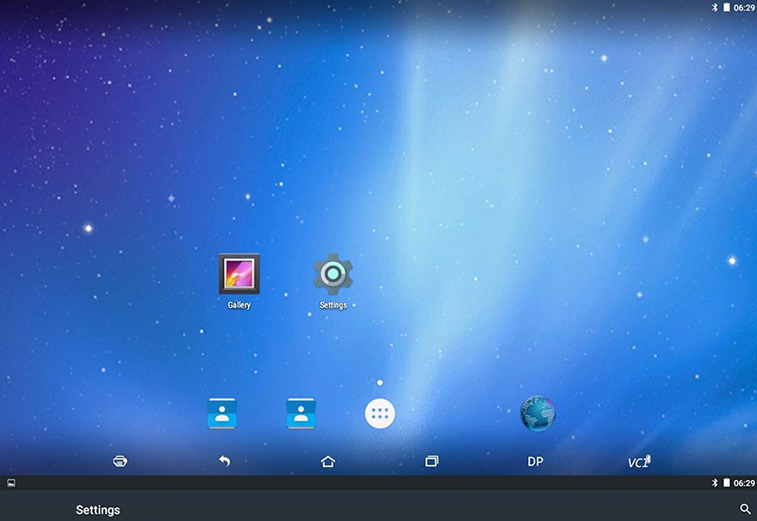Image resolution: width=757 pixels, height=521 pixels.
Task: Launch the Settings gear app
Action: click(x=333, y=274)
